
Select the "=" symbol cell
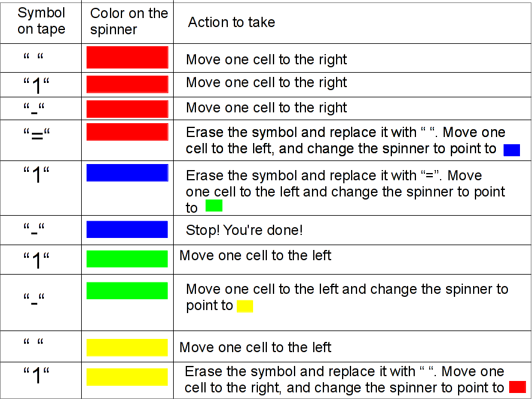click(36, 135)
